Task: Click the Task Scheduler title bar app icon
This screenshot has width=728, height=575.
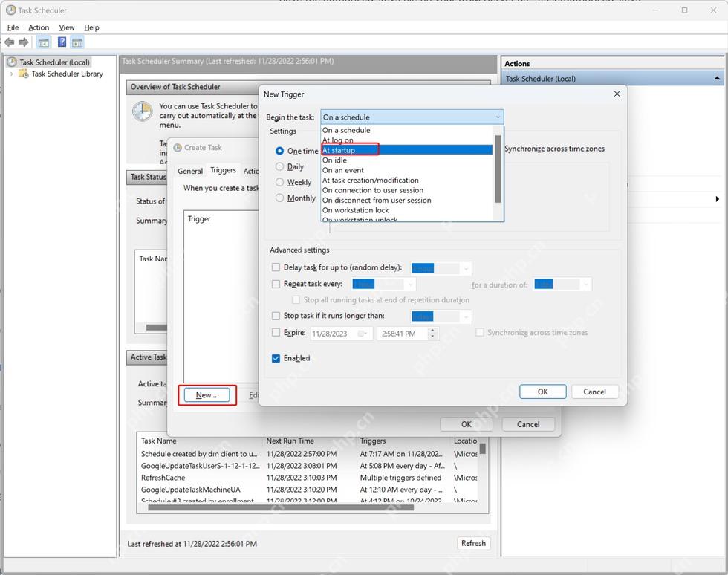Action: [x=10, y=10]
